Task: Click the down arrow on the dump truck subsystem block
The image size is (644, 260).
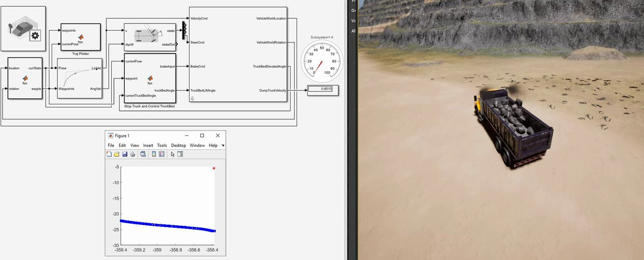Action: (192, 99)
